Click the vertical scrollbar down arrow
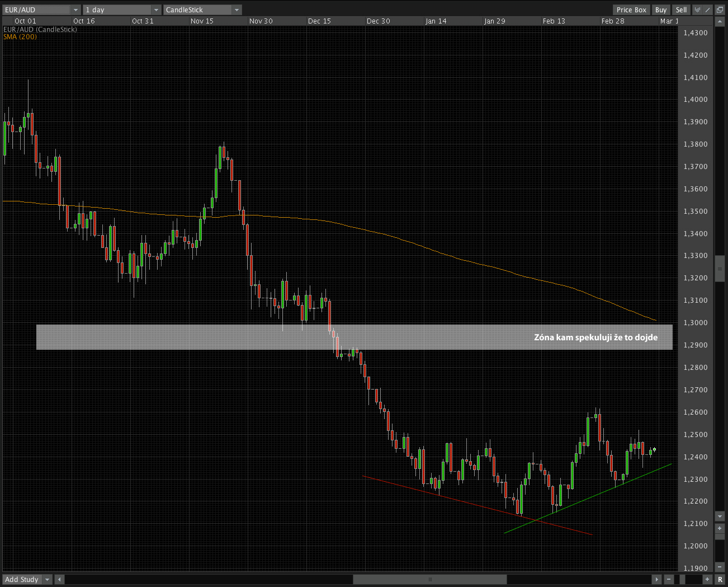 click(720, 516)
